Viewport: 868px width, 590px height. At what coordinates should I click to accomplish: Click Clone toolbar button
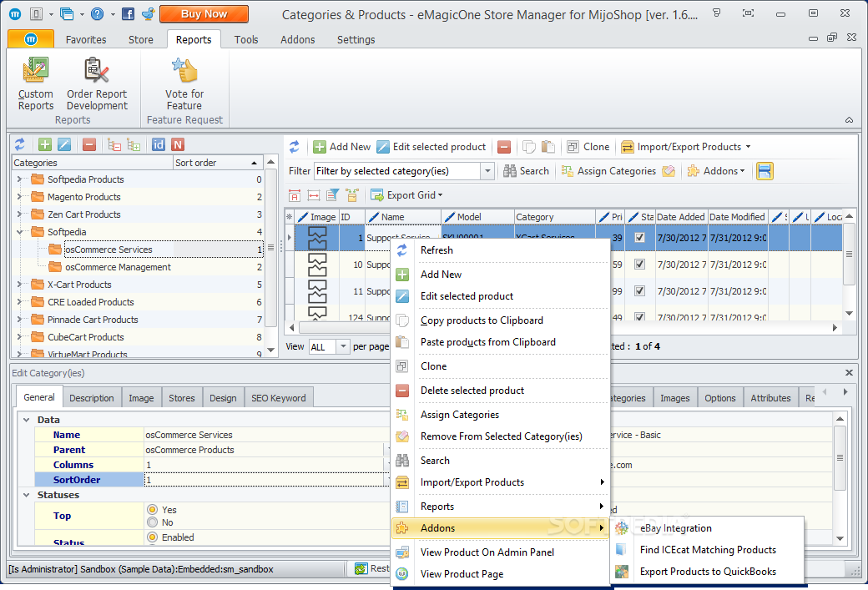pyautogui.click(x=588, y=147)
